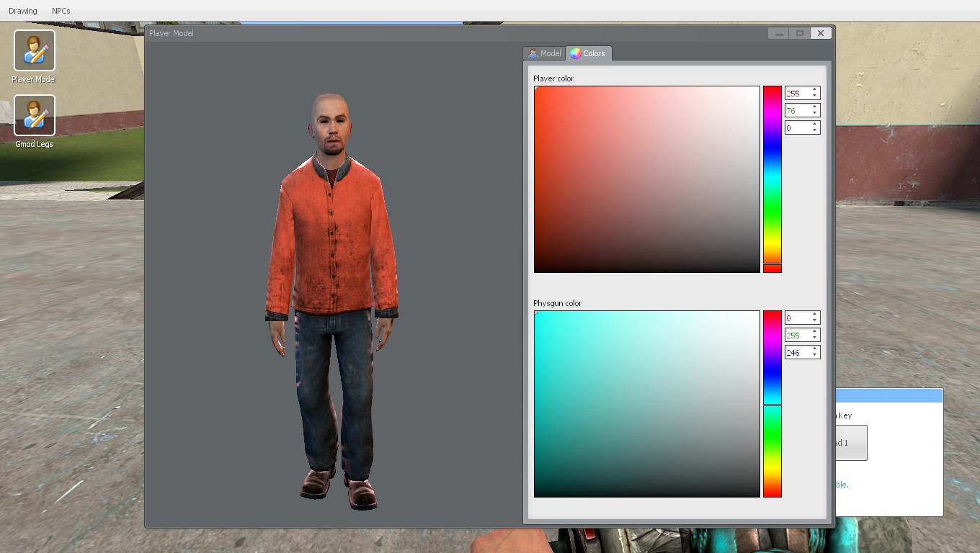This screenshot has width=980, height=553.
Task: Increase Player color red value with up arrow
Action: point(815,91)
